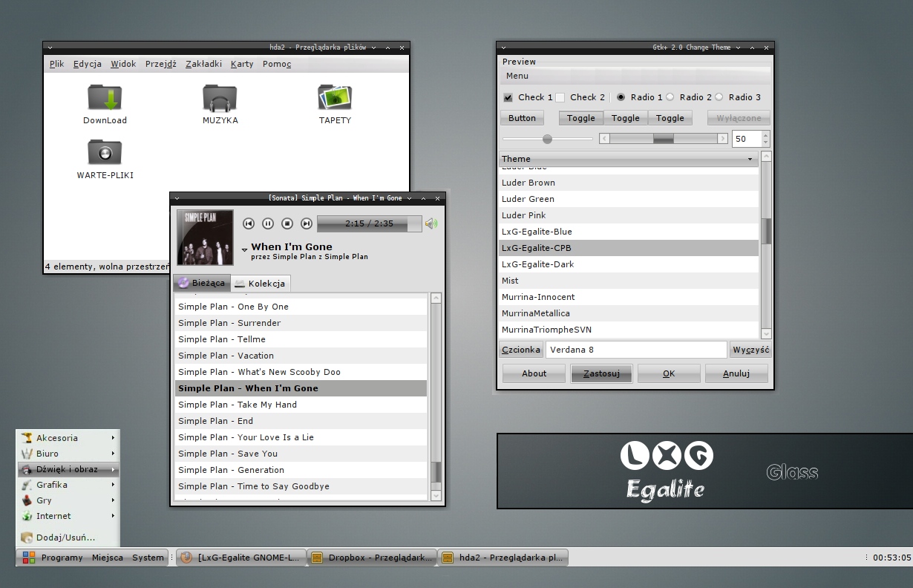Click the Gry menu icon
This screenshot has height=588, width=913.
click(27, 500)
